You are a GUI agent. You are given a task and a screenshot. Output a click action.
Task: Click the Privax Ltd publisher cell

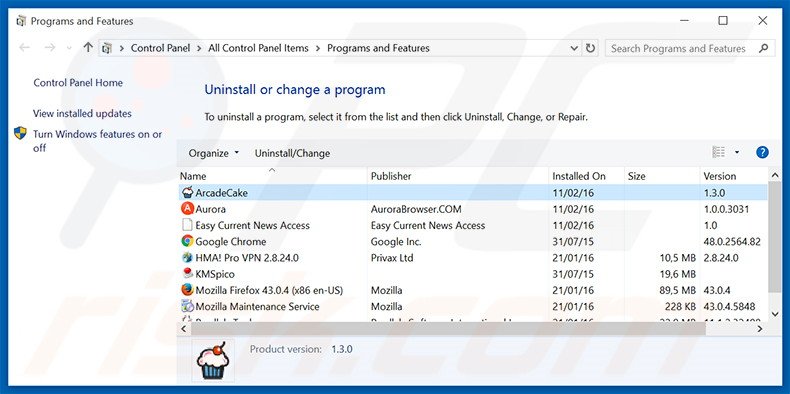click(392, 257)
